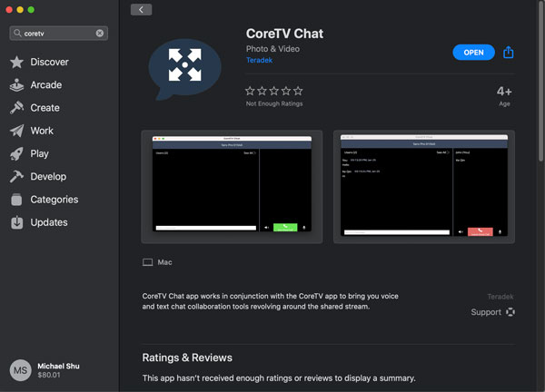Click the Discover star icon

point(16,63)
